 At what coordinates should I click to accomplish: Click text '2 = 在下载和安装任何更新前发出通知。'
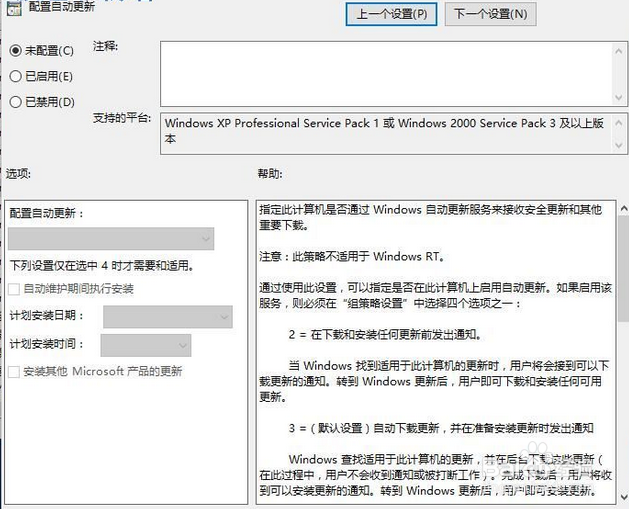click(385, 334)
